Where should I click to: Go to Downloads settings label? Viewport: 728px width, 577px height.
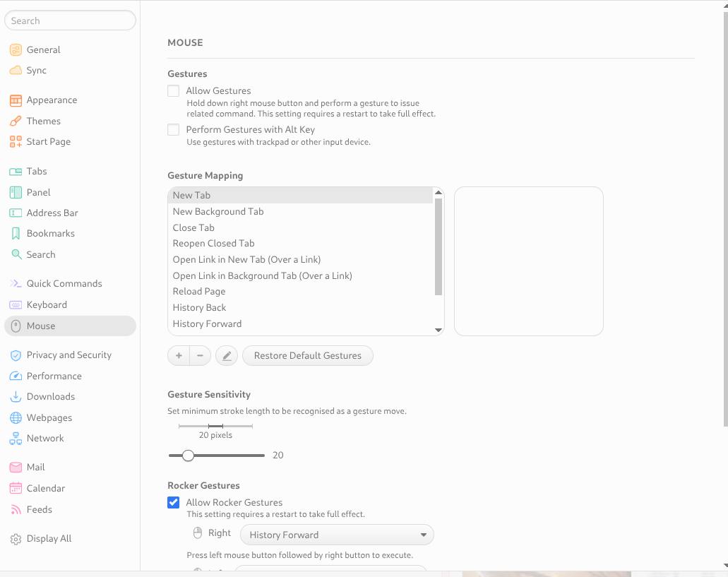coord(51,396)
